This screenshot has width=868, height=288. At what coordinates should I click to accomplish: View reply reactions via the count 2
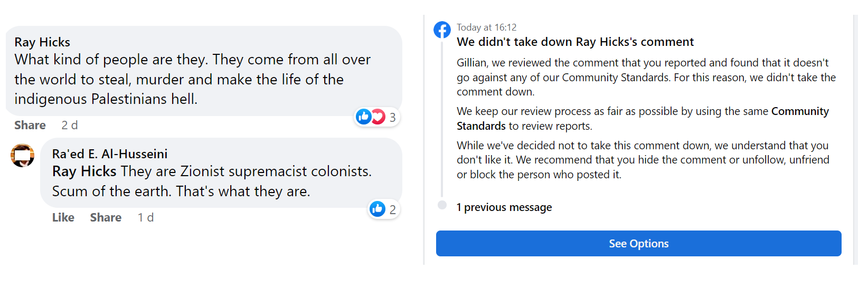coord(392,209)
